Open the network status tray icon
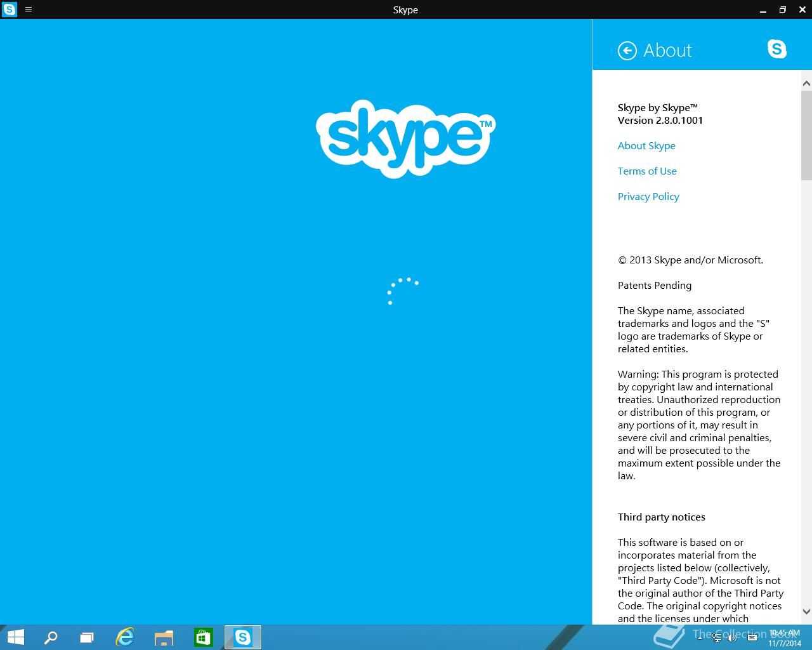This screenshot has width=812, height=650. (x=716, y=637)
